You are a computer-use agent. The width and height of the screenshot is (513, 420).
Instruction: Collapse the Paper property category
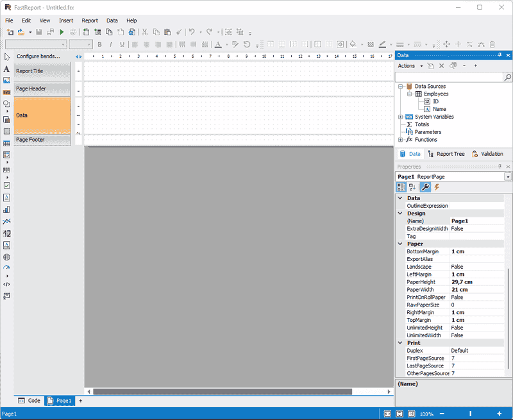[400, 244]
